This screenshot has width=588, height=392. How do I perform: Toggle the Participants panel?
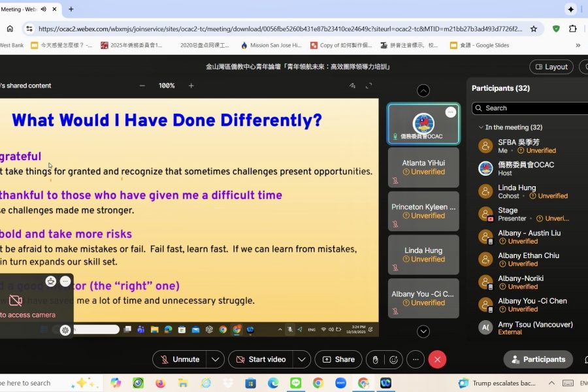coord(538,359)
